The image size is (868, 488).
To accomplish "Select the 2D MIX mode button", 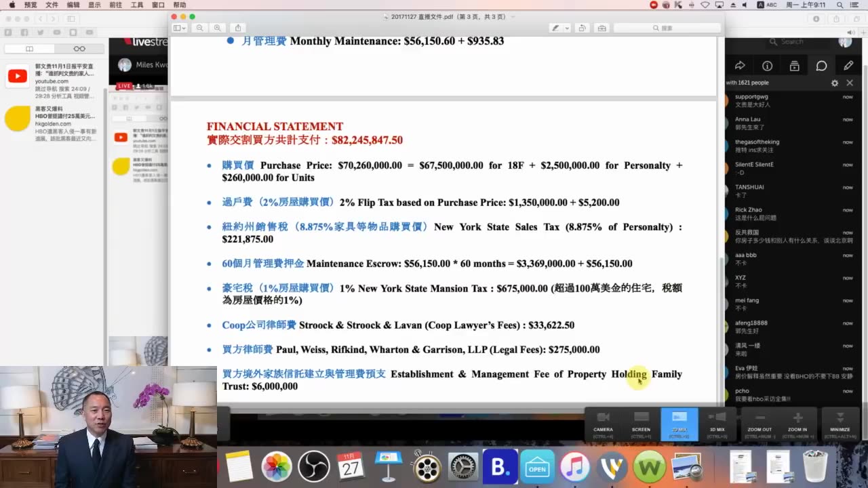I will [x=679, y=423].
